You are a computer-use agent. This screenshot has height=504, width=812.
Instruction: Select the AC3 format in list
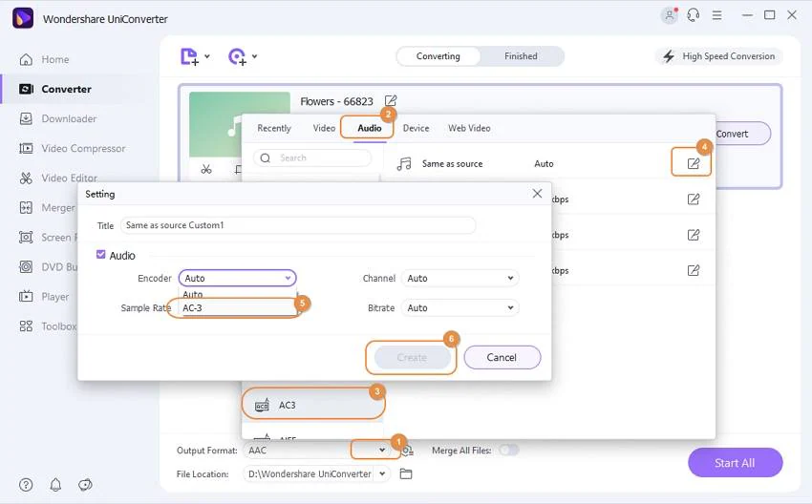pos(312,405)
